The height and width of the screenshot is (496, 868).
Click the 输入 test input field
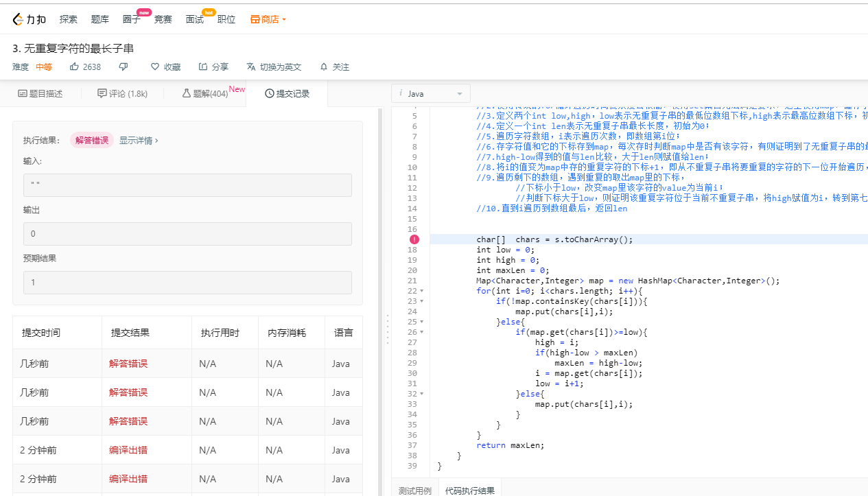click(x=187, y=185)
